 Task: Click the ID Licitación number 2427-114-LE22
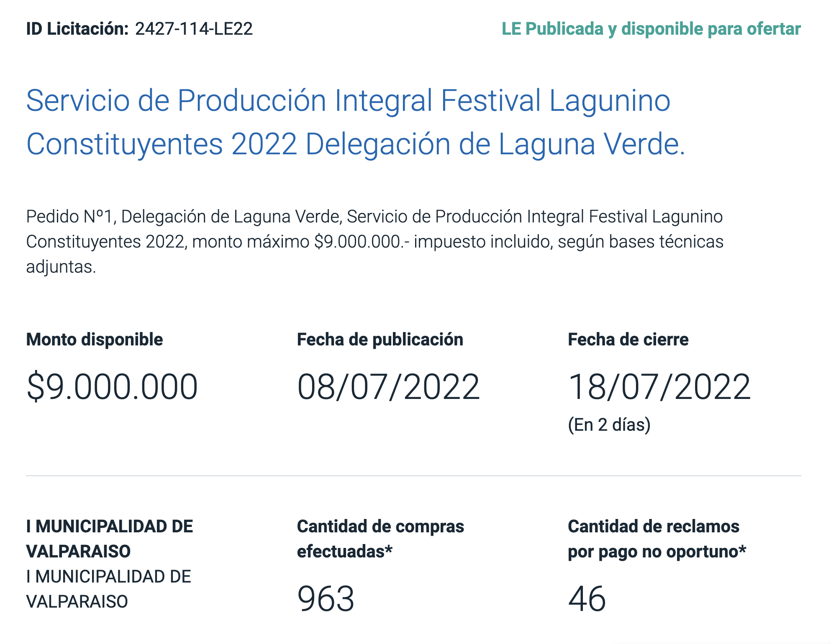point(194,29)
